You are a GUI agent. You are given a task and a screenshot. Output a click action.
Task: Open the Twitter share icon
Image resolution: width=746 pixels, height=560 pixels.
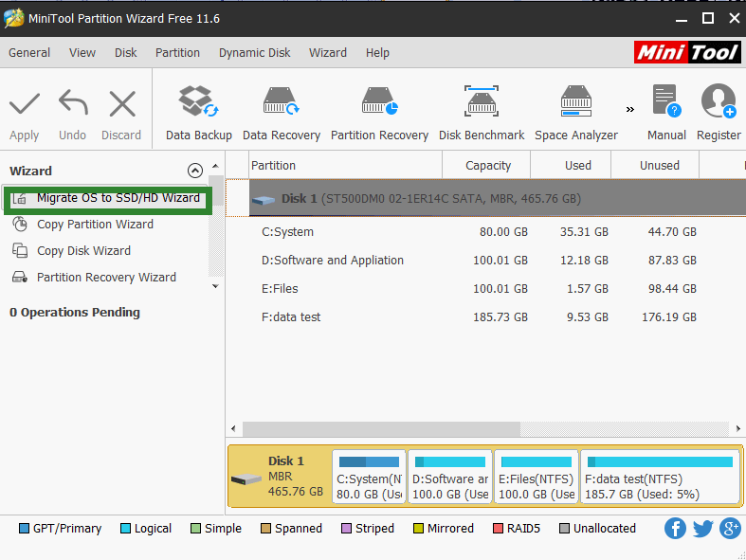702,528
